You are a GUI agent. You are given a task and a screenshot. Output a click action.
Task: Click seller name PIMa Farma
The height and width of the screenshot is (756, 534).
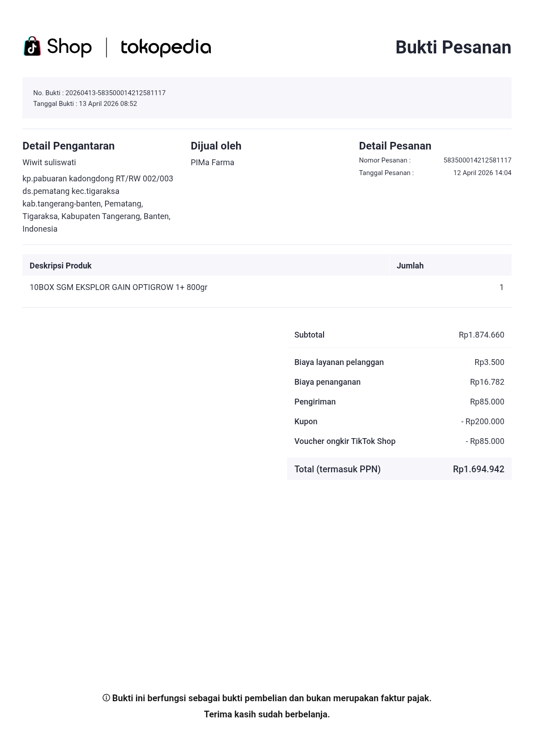pos(212,163)
